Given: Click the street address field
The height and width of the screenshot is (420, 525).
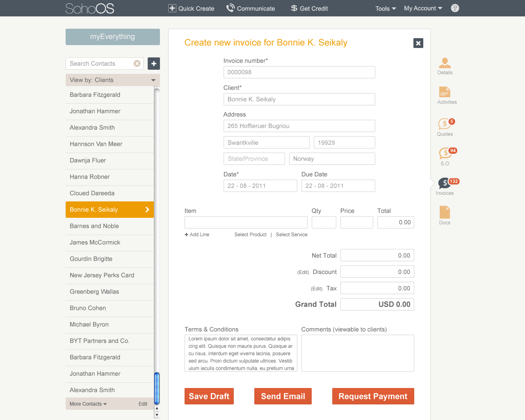Looking at the screenshot, I should (299, 126).
